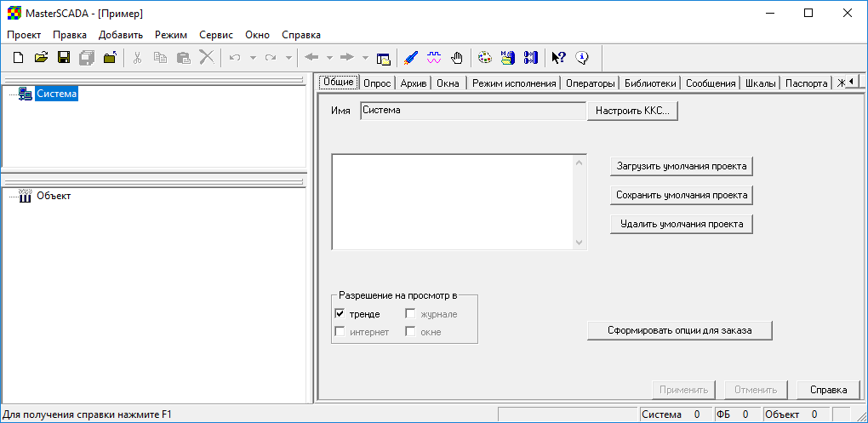Viewport: 868px width, 423px height.
Task: Open a project with the folder icon
Action: 41,58
